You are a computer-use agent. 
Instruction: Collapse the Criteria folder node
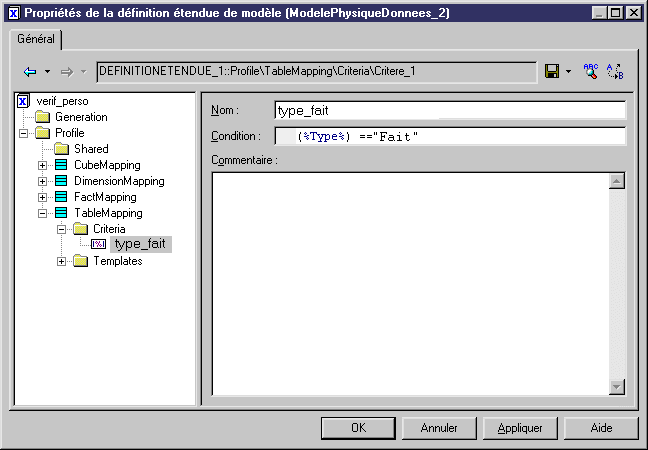[61, 229]
